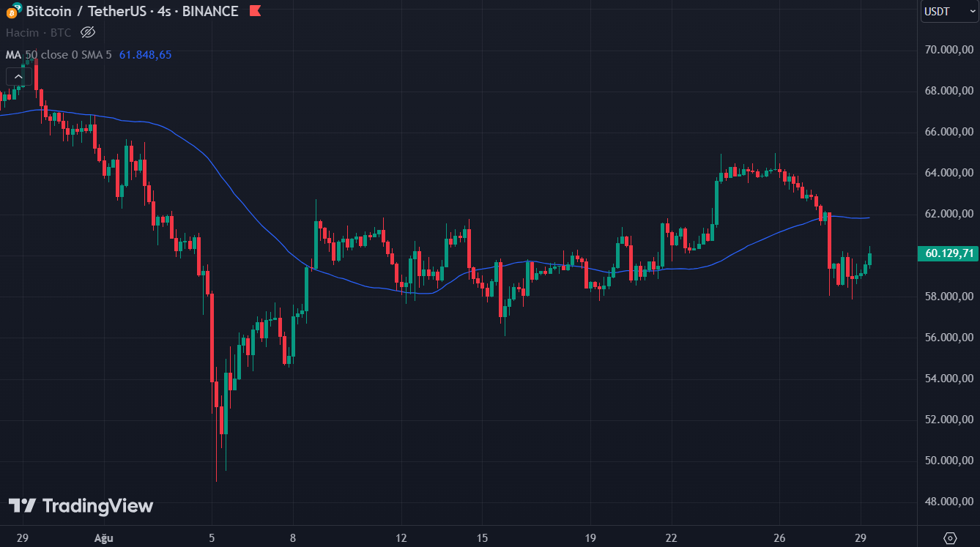Click the 48.000,00 price scale label
Viewport: 980px width, 547px height.
(x=949, y=502)
